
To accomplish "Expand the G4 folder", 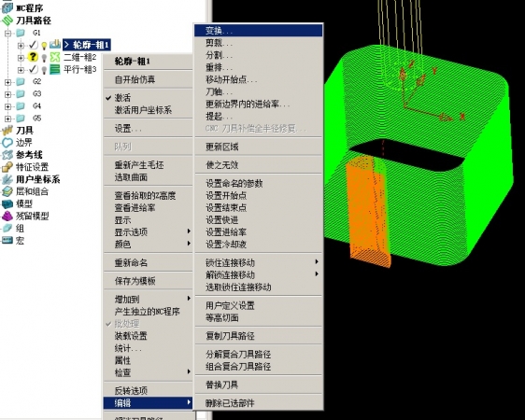I will pos(7,106).
